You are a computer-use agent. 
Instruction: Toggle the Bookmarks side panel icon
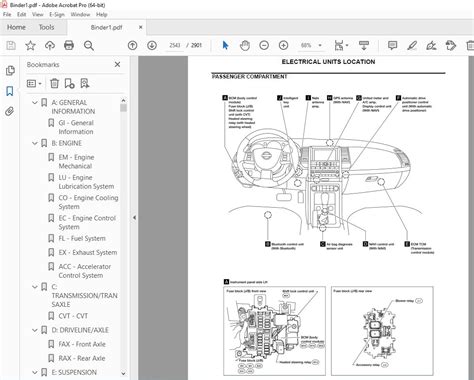pyautogui.click(x=10, y=91)
